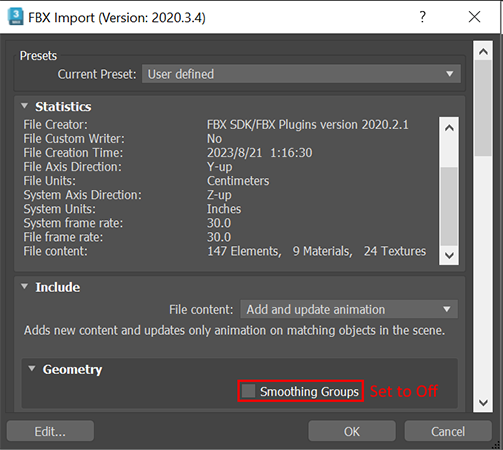Close the FBX Import dialog
The width and height of the screenshot is (503, 450).
pos(474,17)
